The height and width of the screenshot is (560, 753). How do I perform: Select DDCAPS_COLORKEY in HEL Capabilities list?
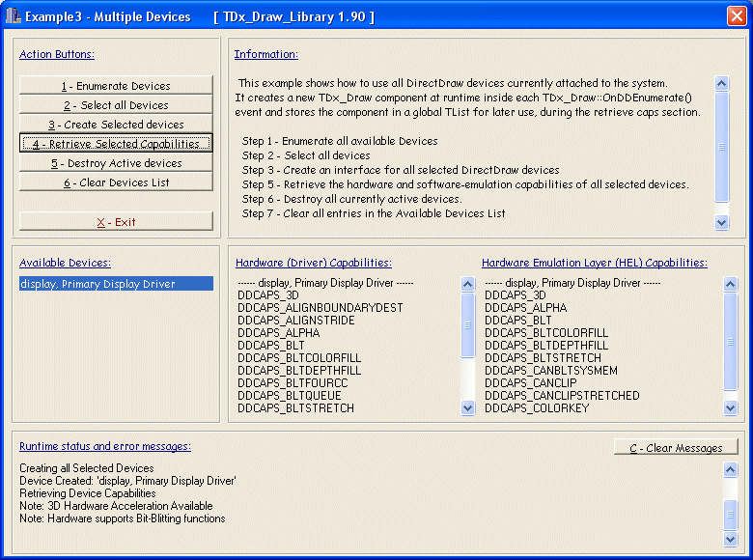(537, 408)
